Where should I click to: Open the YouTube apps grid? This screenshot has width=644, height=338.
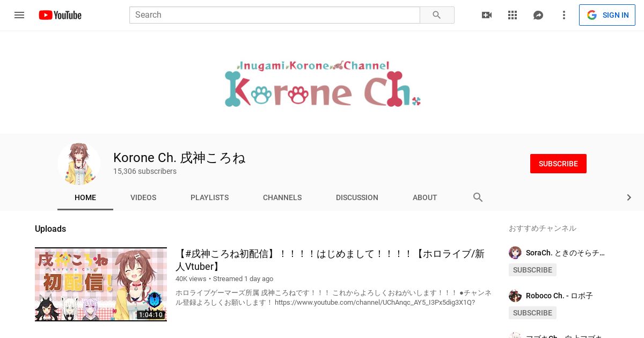(513, 15)
